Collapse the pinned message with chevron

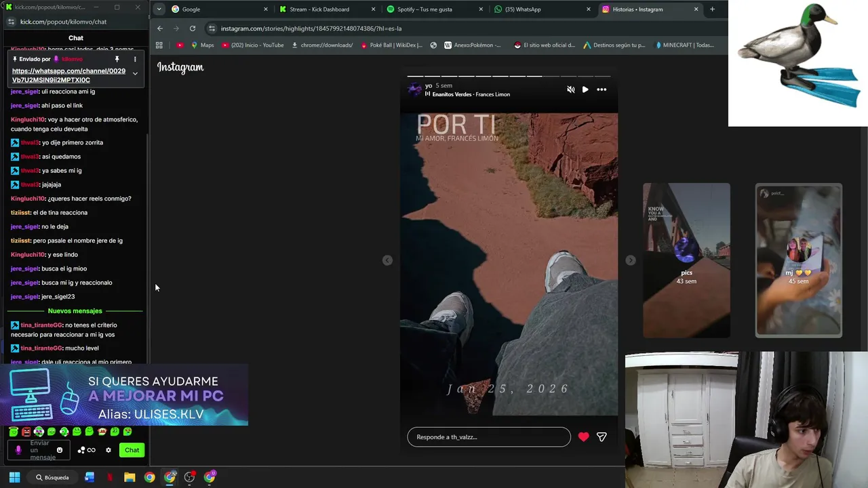[135, 73]
